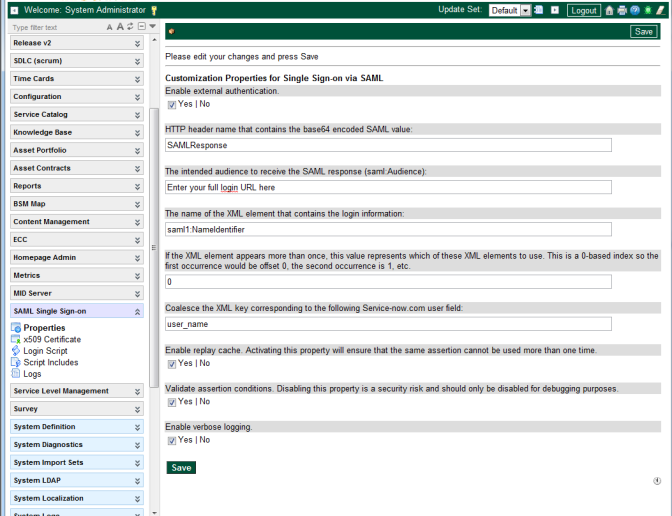
Task: Open the Update Set dropdown
Action: [x=525, y=10]
